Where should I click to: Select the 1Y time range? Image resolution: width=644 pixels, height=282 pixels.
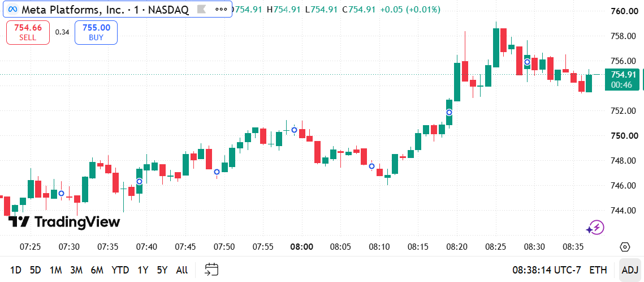coord(142,270)
